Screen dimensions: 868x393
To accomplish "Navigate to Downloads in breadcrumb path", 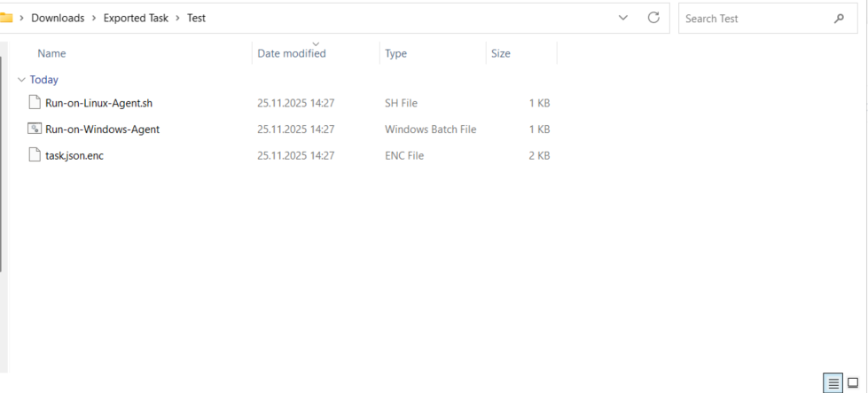I will point(58,18).
